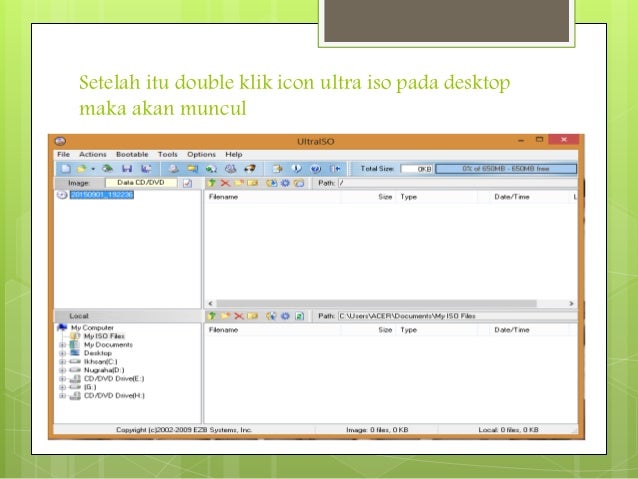Click the scrollbar right arrow in image pane
This screenshot has width=638, height=479.
571,304
